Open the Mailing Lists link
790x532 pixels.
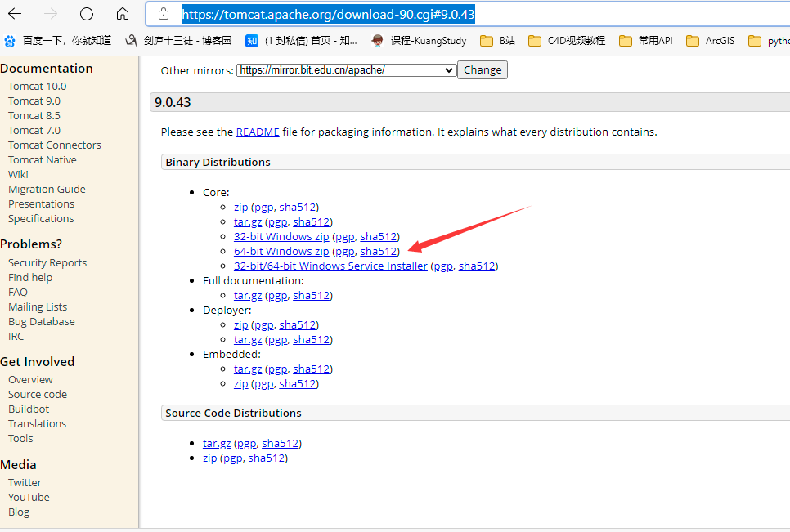coord(38,307)
